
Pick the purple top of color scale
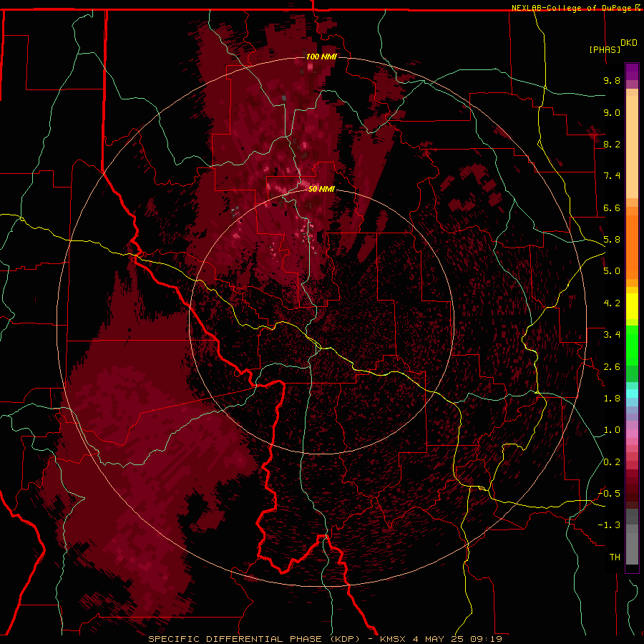632,72
